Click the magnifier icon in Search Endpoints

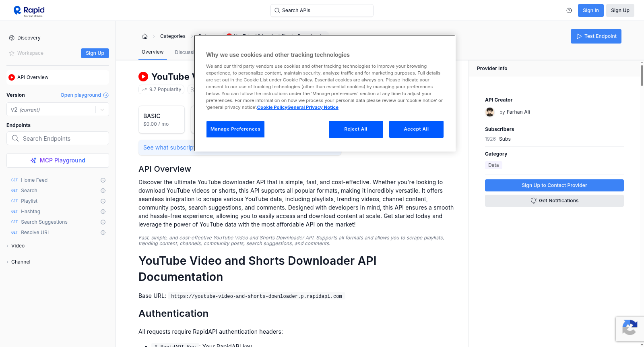15,138
